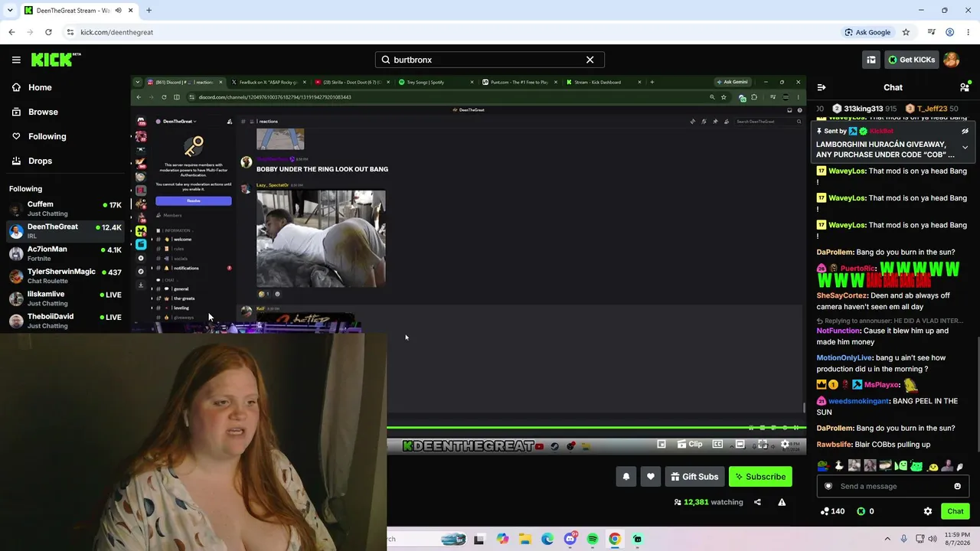Share the stream
This screenshot has width=980, height=551.
[x=757, y=502]
